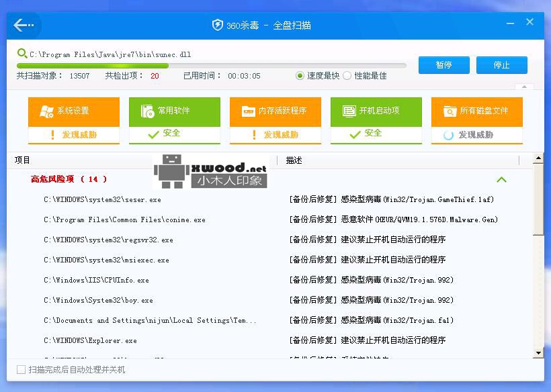Viewport: 551px width, 392px height.
Task: Open the 开机启动项 category tile
Action: point(376,120)
